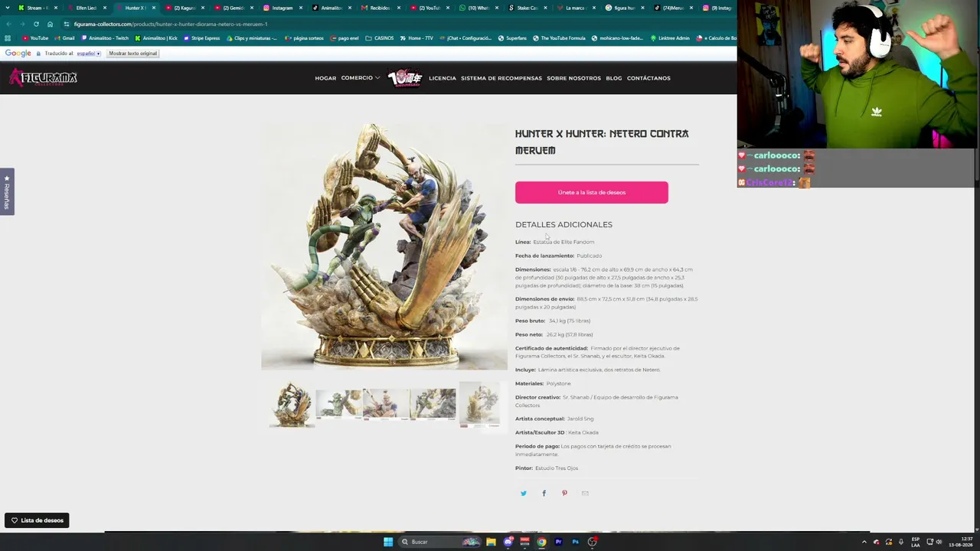
Task: Share product on Twitter
Action: (x=524, y=494)
